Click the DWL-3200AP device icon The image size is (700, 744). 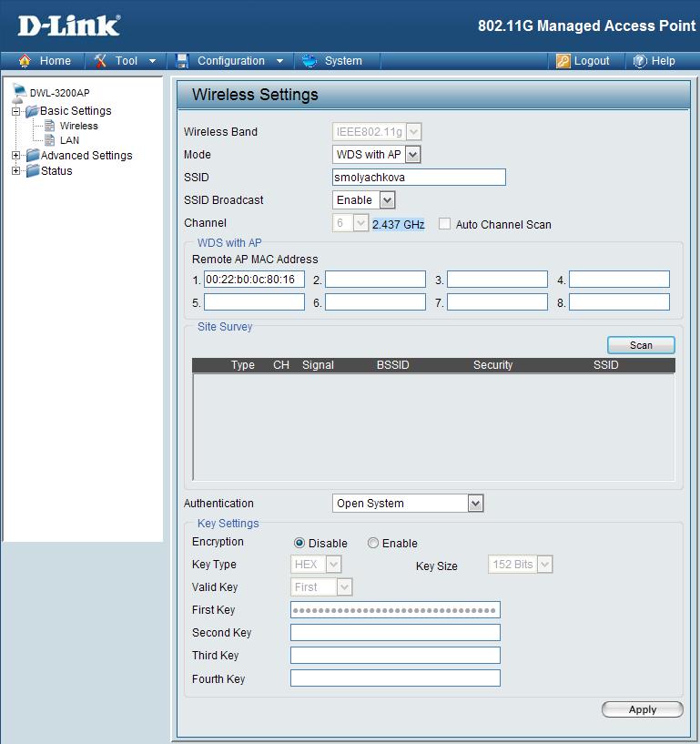click(x=18, y=94)
